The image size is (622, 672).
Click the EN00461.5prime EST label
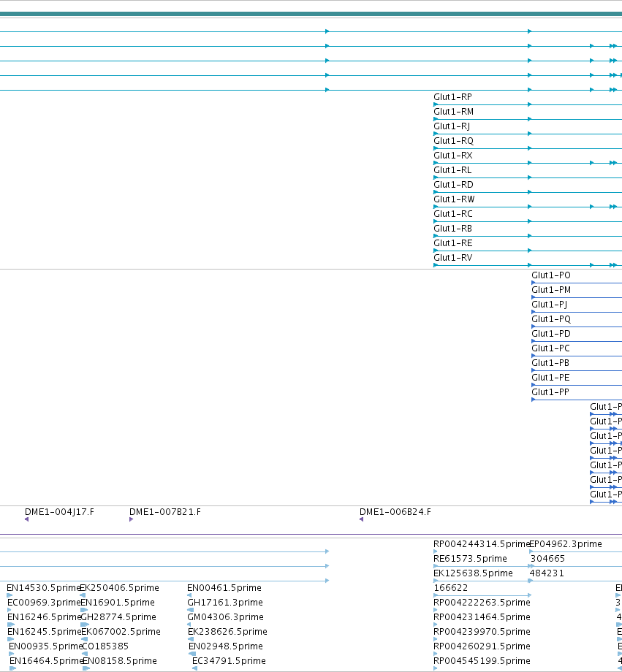click(x=224, y=588)
